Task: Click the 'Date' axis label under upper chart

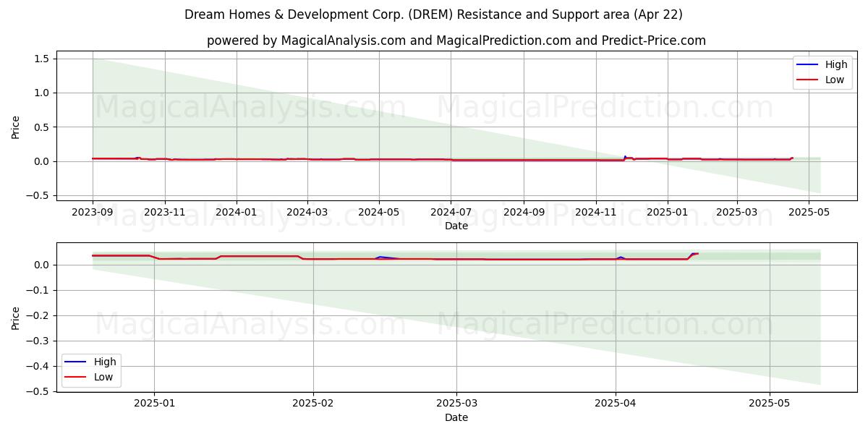Action: click(x=456, y=226)
